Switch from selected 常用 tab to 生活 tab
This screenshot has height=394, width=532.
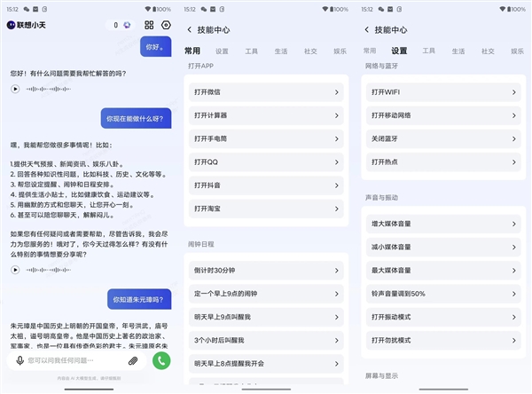tap(279, 51)
